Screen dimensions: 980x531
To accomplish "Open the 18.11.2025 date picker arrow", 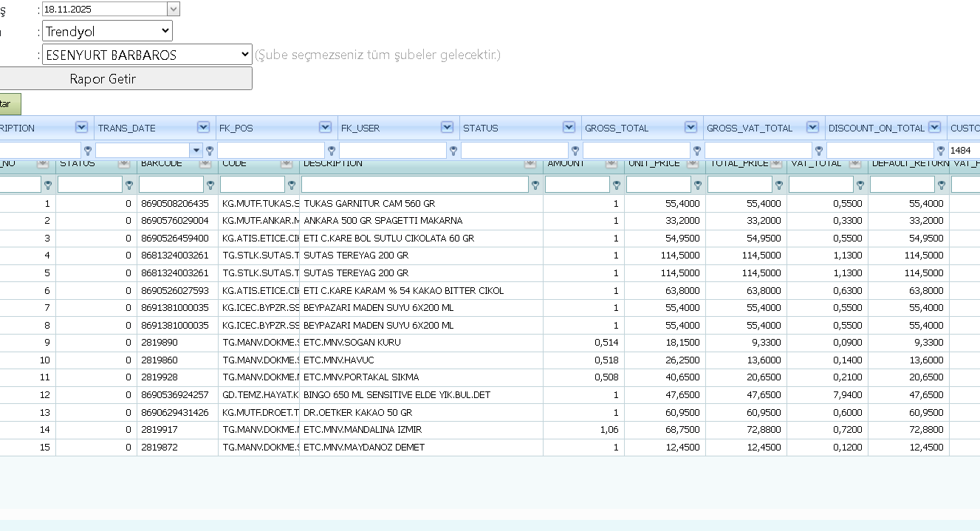I will tap(174, 9).
